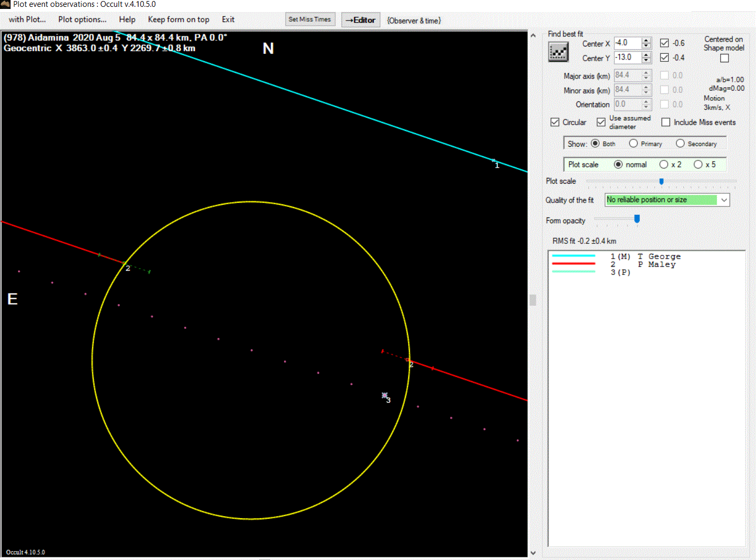Image resolution: width=756 pixels, height=560 pixels.
Task: Click the '(978) Aidamina 2020 Aug 5' title
Action: [62, 37]
